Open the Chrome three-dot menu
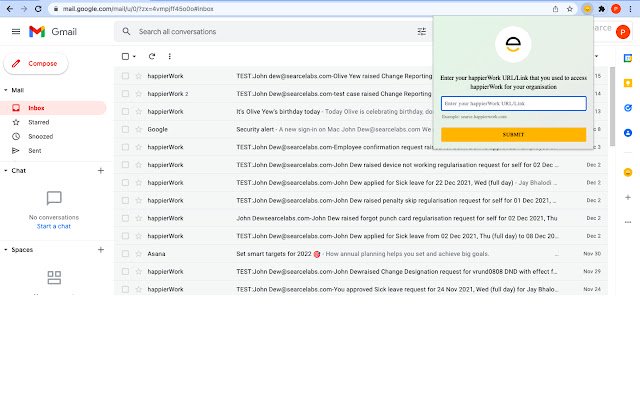Viewport: 640px width, 400px height. (630, 9)
